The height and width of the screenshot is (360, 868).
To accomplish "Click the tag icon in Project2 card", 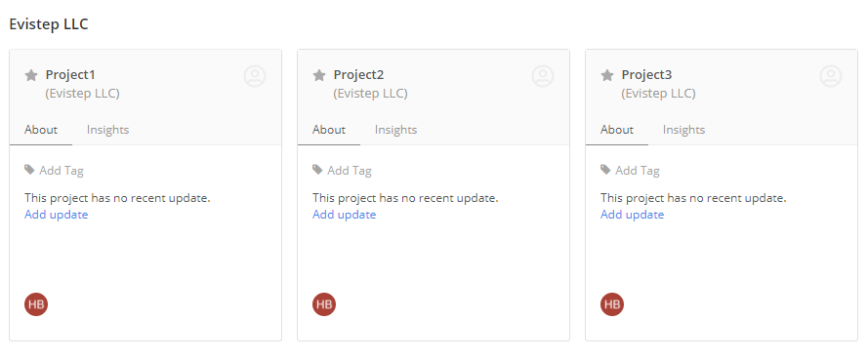I will [317, 170].
